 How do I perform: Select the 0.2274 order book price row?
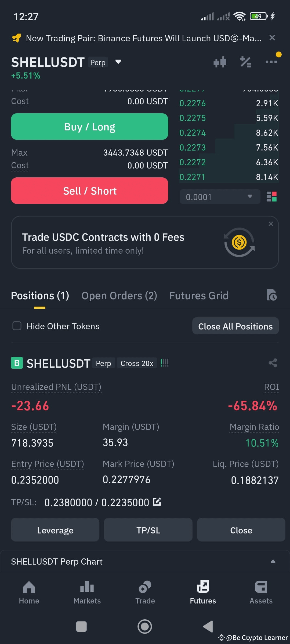tap(229, 133)
